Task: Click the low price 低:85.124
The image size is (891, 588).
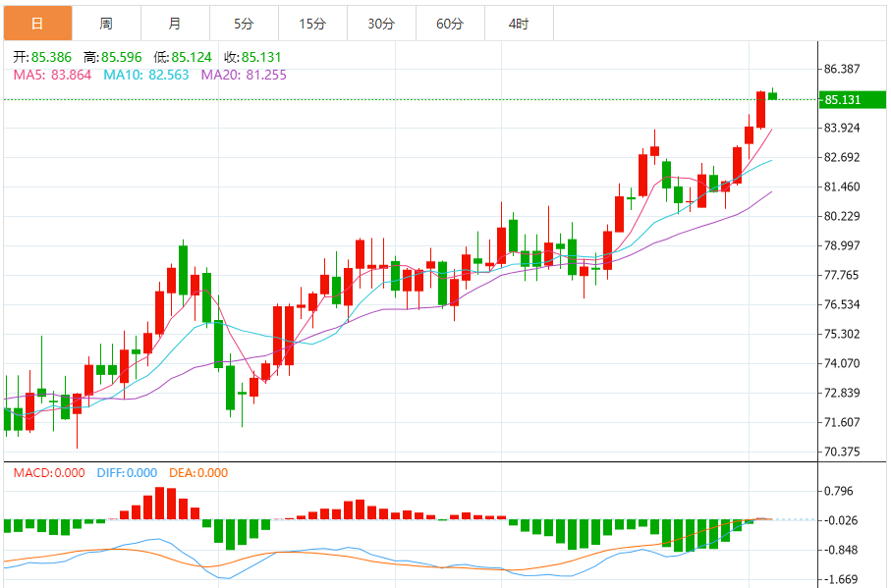Action: 183,57
